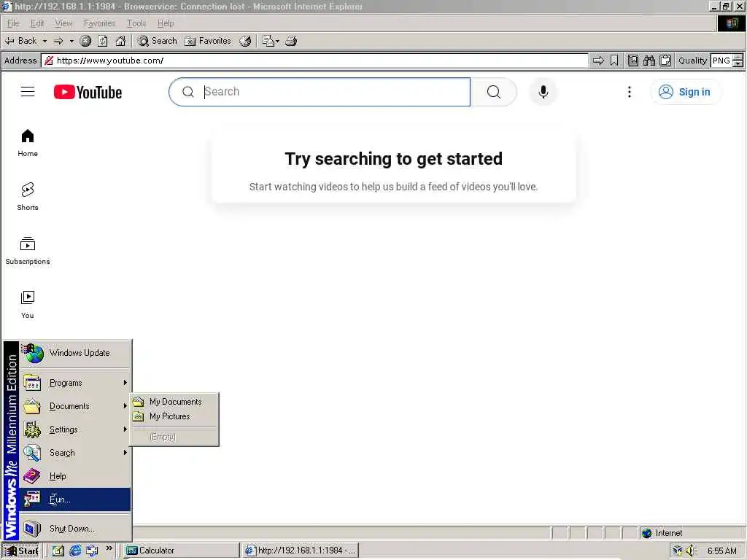This screenshot has width=747, height=560.
Task: Go to IE Home page icon
Action: point(120,41)
